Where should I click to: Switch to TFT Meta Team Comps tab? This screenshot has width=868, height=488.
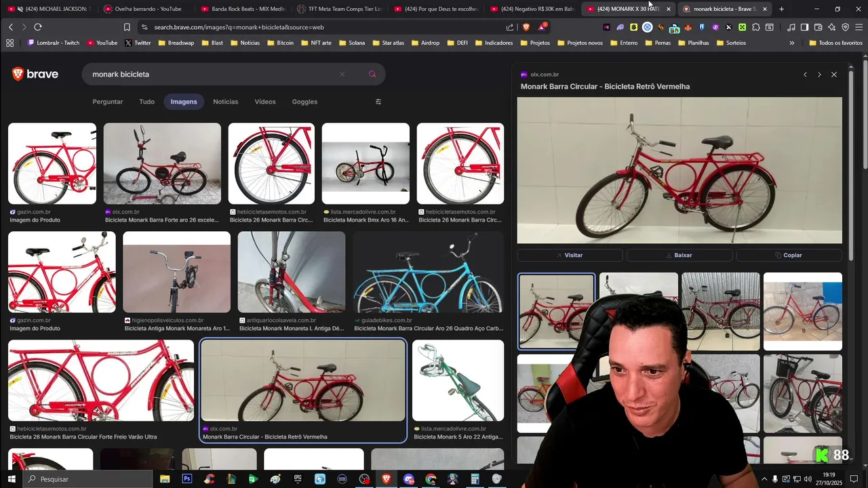[340, 9]
